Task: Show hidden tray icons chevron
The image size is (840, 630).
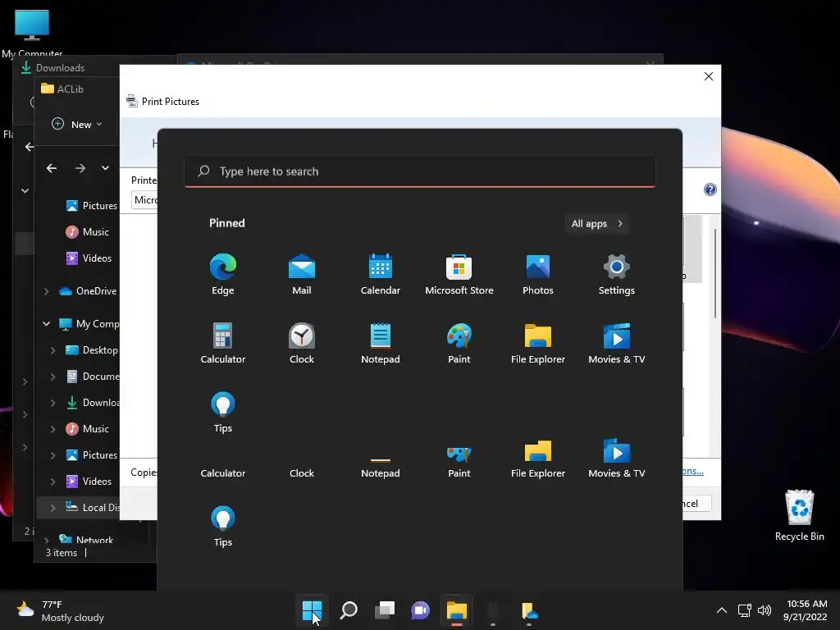Action: [722, 610]
